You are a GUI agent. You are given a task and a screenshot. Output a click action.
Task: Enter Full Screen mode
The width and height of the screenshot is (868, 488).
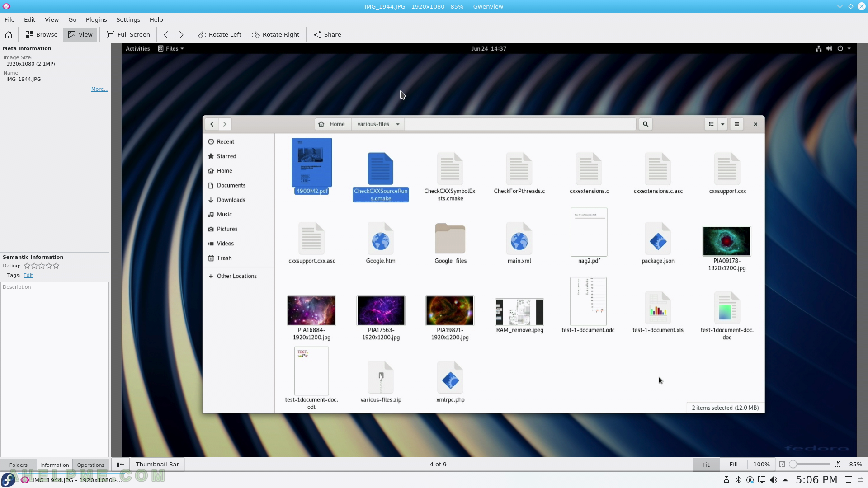pos(128,35)
